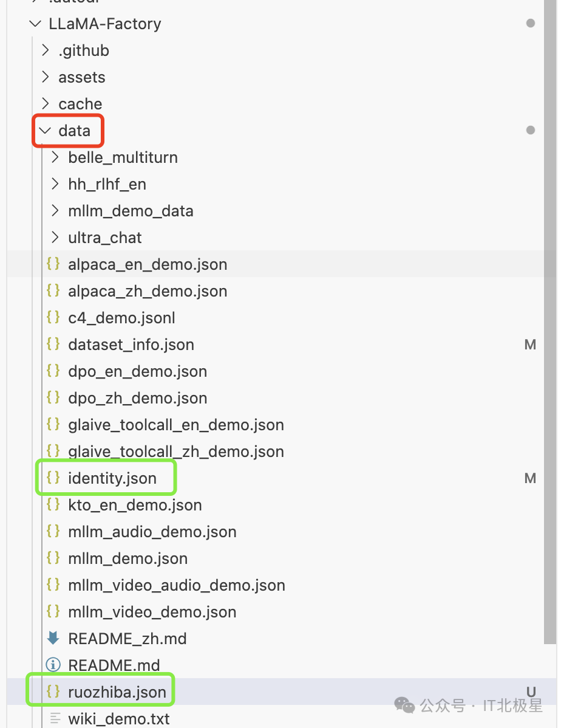
Task: Click the JSON icon of c4_demo.jsonl
Action: tap(53, 317)
